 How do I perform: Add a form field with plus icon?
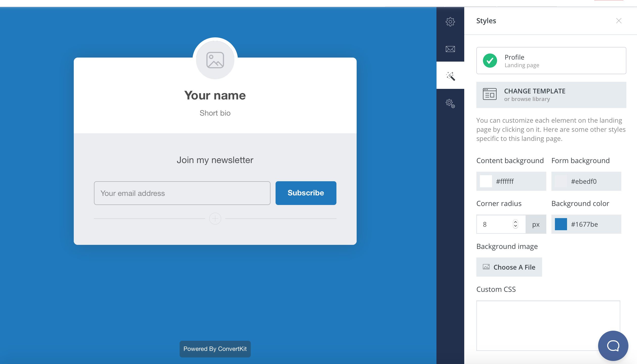[x=215, y=218]
